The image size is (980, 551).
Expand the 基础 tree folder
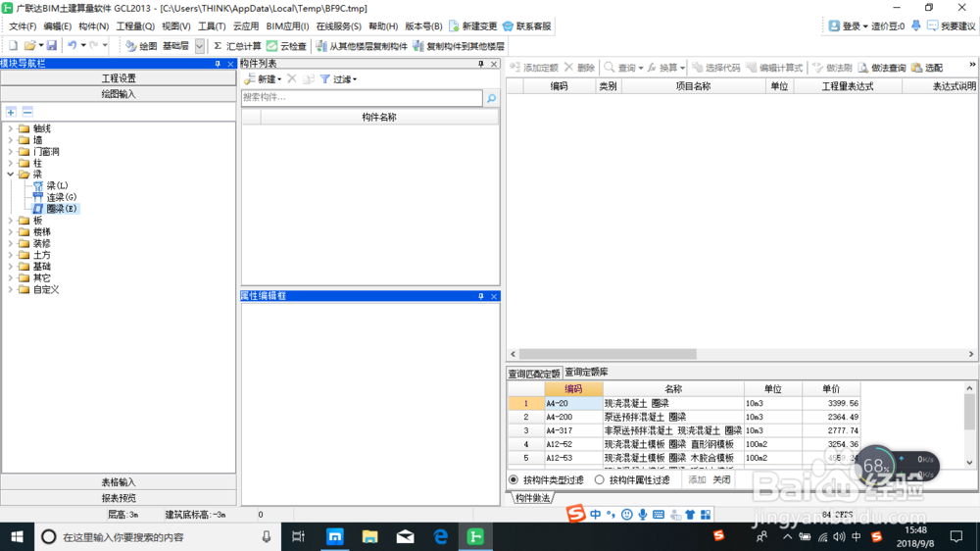click(x=10, y=267)
